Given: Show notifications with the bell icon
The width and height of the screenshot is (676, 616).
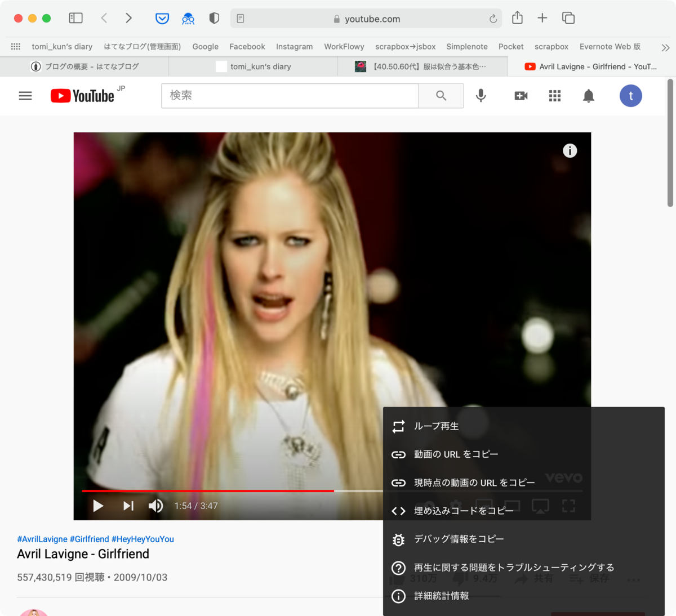Looking at the screenshot, I should pyautogui.click(x=589, y=96).
